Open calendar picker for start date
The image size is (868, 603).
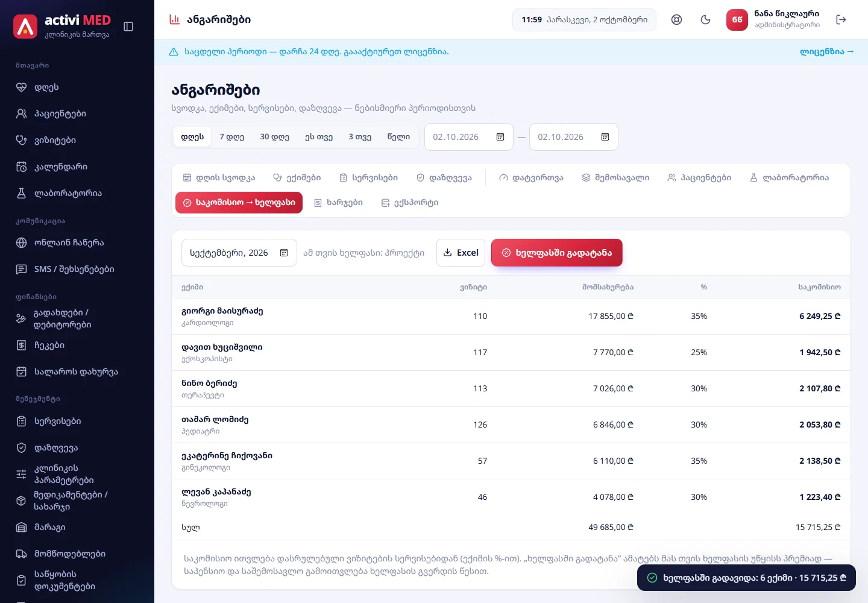(x=500, y=137)
